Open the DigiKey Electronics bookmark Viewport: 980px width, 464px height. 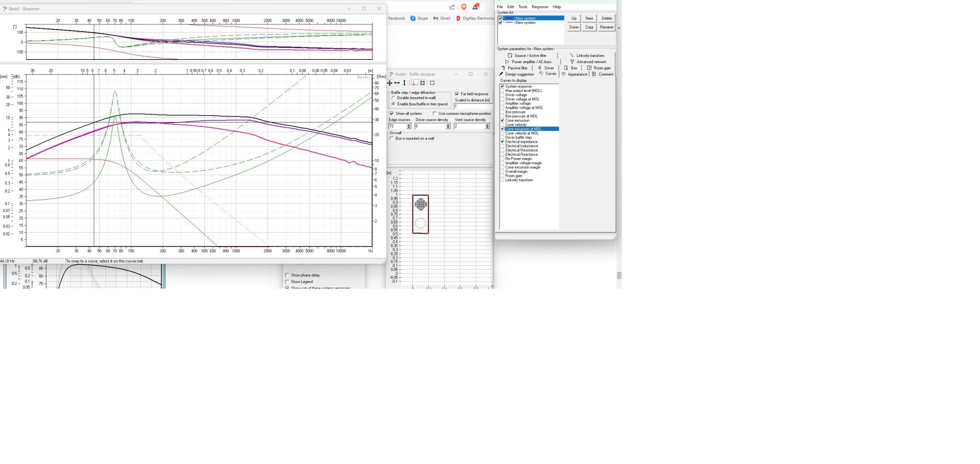click(475, 18)
